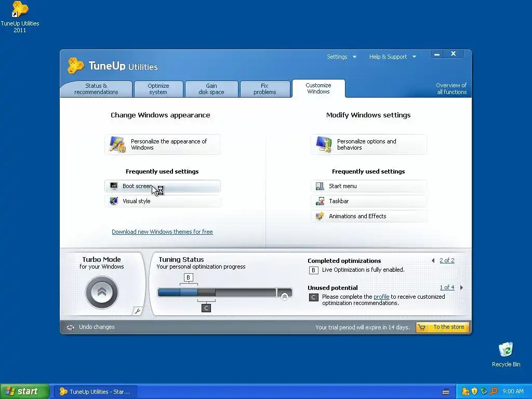
Task: Click the security shield tray icon
Action: tap(475, 392)
